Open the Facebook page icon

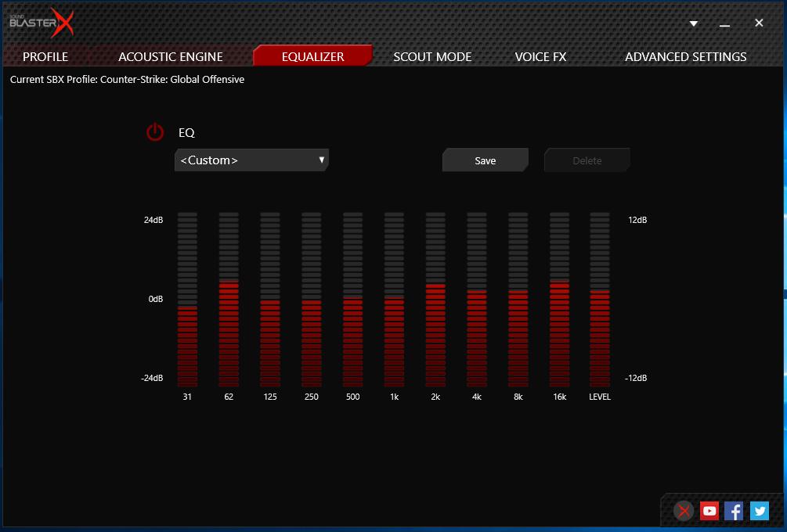tap(734, 511)
